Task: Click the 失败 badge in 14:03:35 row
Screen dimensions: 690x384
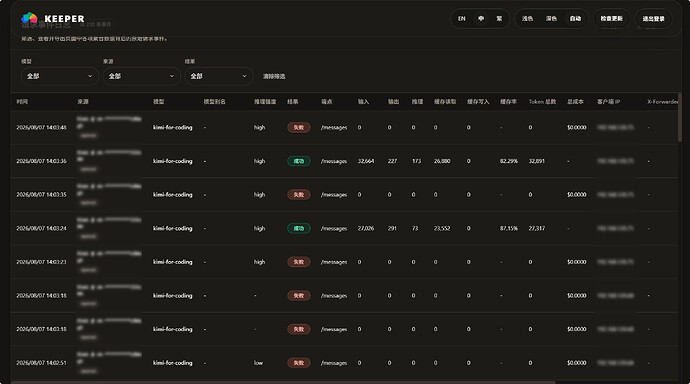Action: click(299, 194)
